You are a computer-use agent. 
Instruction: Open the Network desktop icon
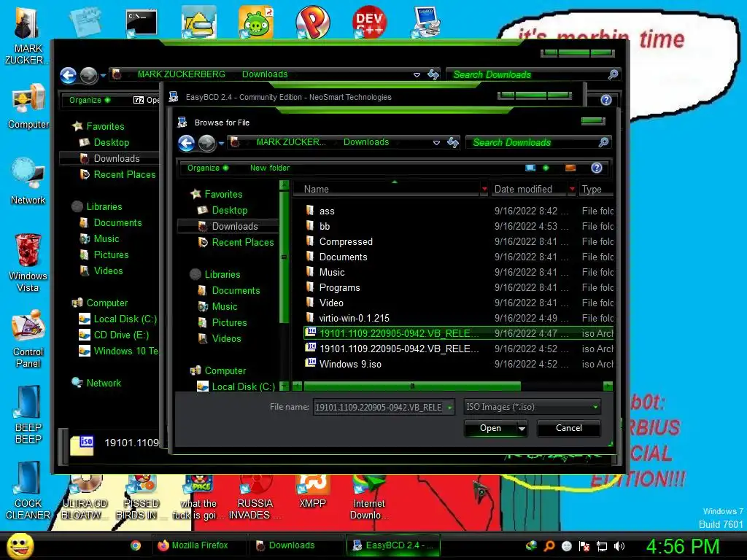pos(28,182)
